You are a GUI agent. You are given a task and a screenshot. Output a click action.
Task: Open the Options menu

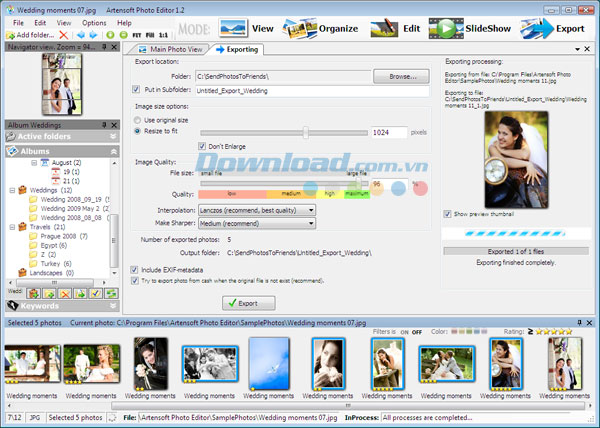pyautogui.click(x=94, y=21)
